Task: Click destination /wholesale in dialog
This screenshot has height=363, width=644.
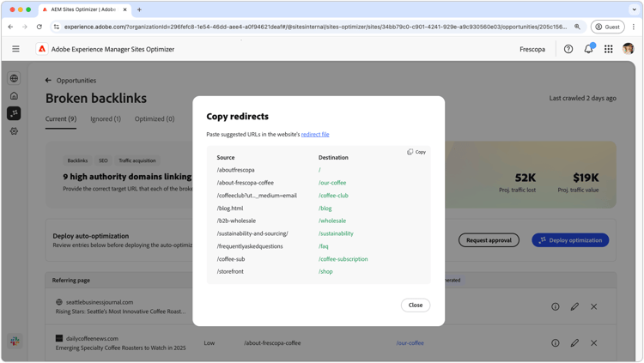Action: pyautogui.click(x=332, y=221)
